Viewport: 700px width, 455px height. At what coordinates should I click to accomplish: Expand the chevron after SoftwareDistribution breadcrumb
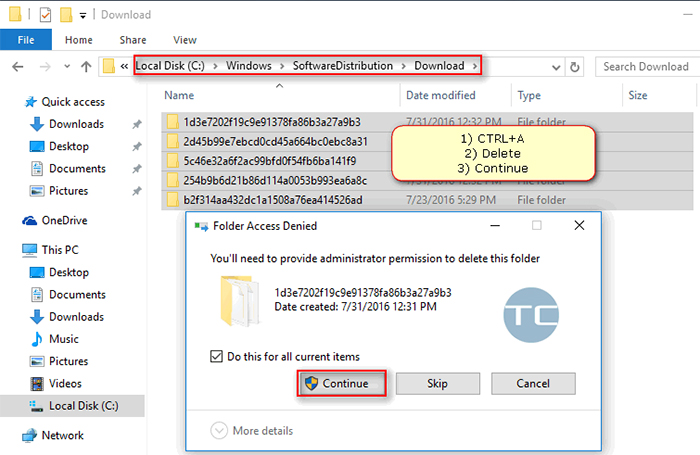[x=404, y=66]
